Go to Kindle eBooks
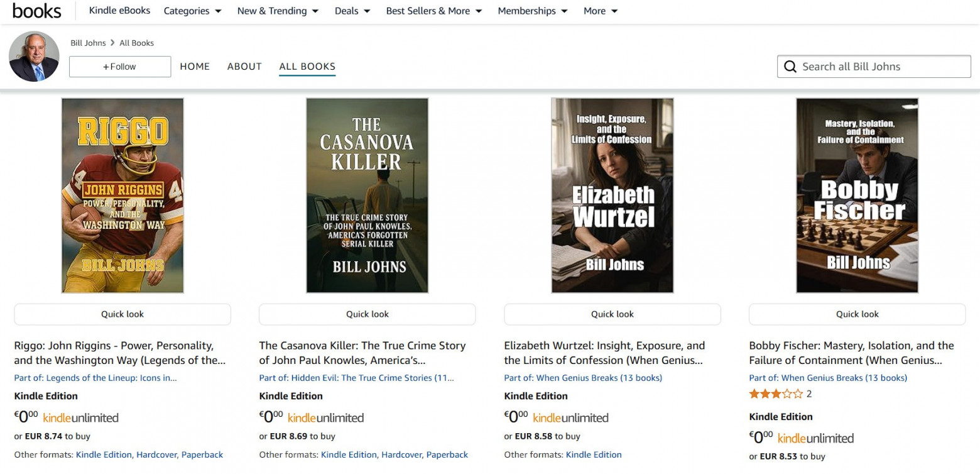This screenshot has width=980, height=474. tap(119, 10)
